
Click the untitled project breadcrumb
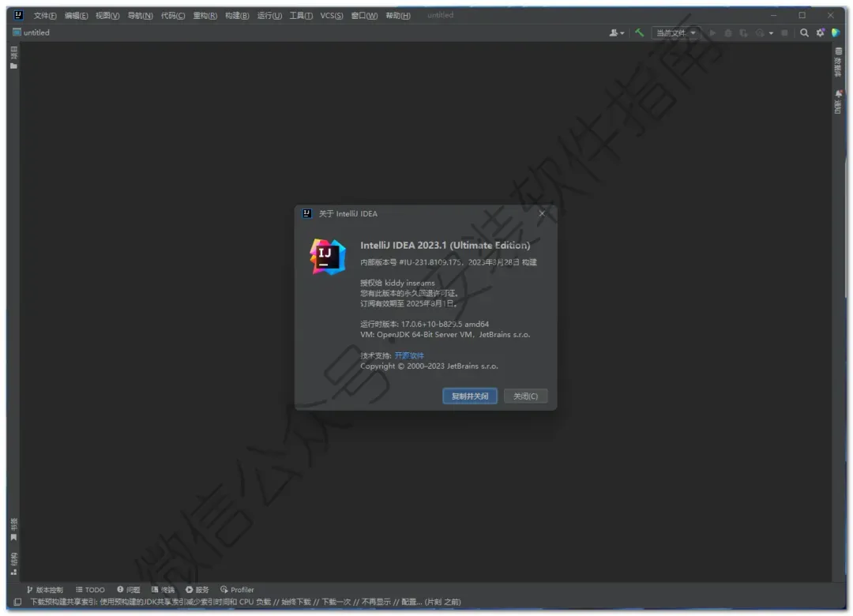tap(32, 32)
